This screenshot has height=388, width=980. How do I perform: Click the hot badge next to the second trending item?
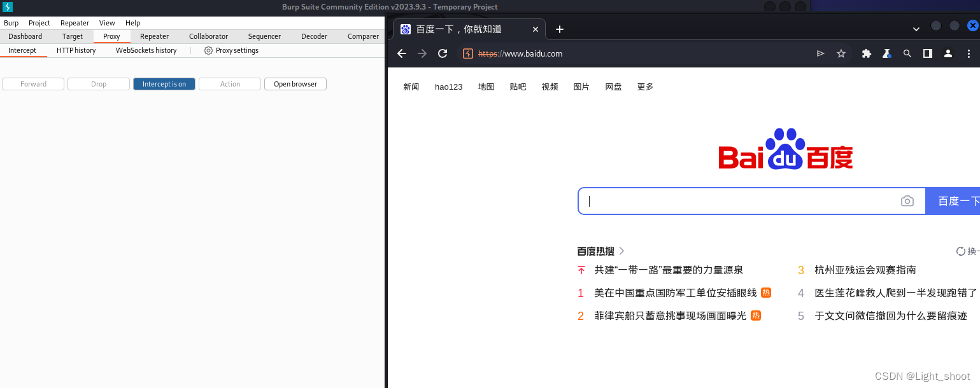pos(766,293)
